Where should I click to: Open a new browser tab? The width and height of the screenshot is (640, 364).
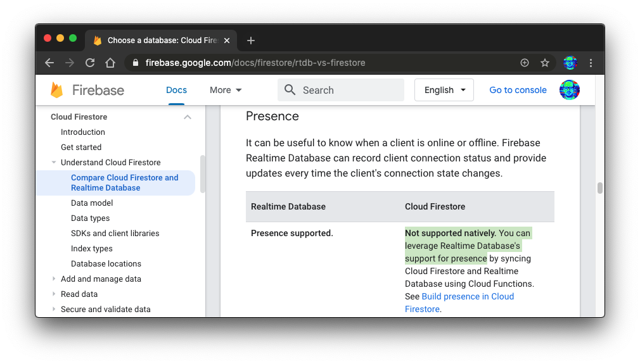click(x=251, y=41)
